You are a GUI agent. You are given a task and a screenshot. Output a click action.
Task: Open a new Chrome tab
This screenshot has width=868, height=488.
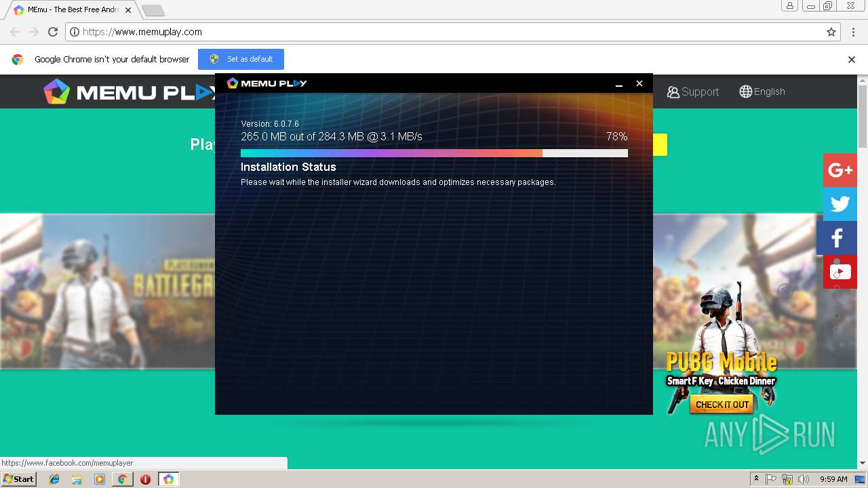point(153,10)
